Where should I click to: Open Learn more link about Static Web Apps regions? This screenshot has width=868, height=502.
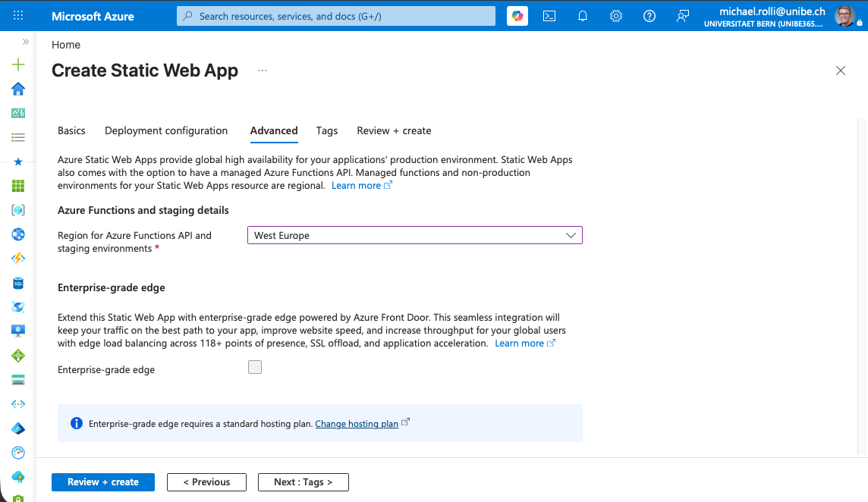tap(361, 186)
